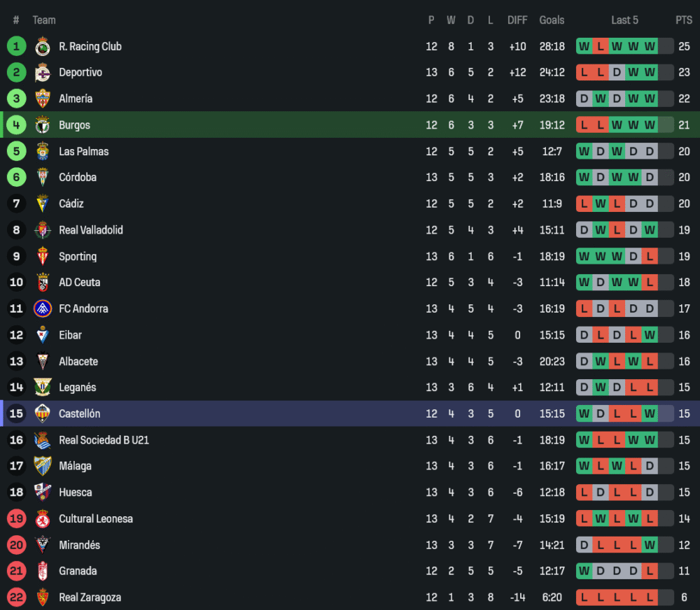The height and width of the screenshot is (610, 700).
Task: Click the rank 1 position badge
Action: click(16, 47)
